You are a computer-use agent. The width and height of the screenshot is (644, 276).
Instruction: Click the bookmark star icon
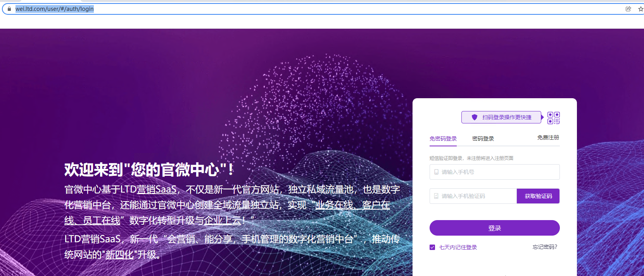pyautogui.click(x=641, y=9)
